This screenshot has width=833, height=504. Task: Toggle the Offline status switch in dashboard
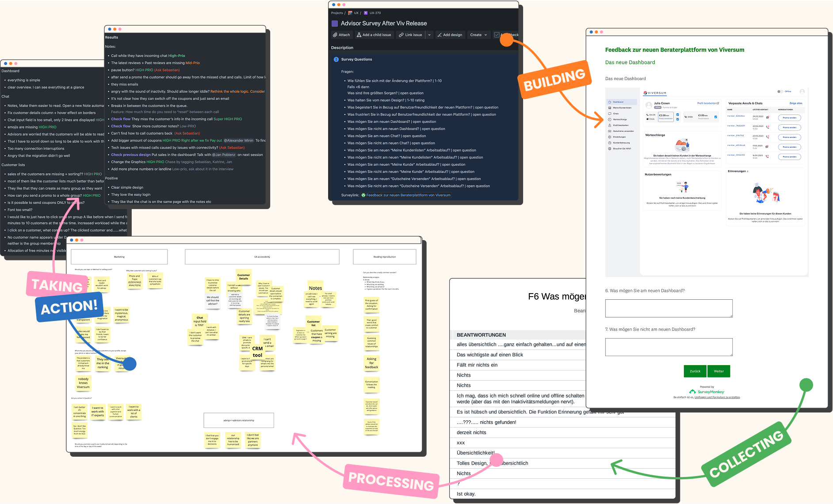point(780,92)
